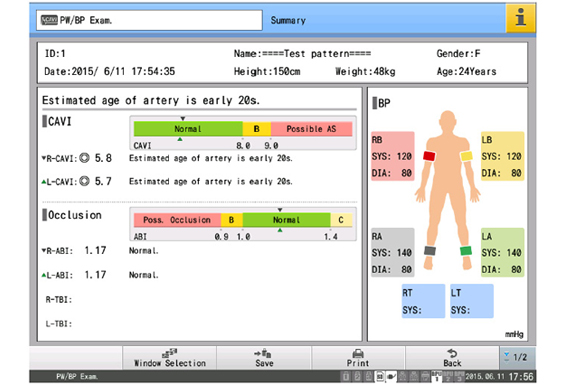Click the Normal segment of the ABI scale

coord(286,220)
